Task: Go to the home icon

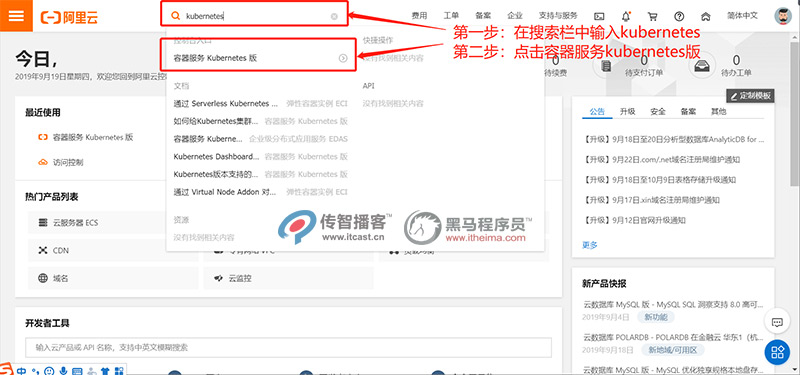Action: 706,16
